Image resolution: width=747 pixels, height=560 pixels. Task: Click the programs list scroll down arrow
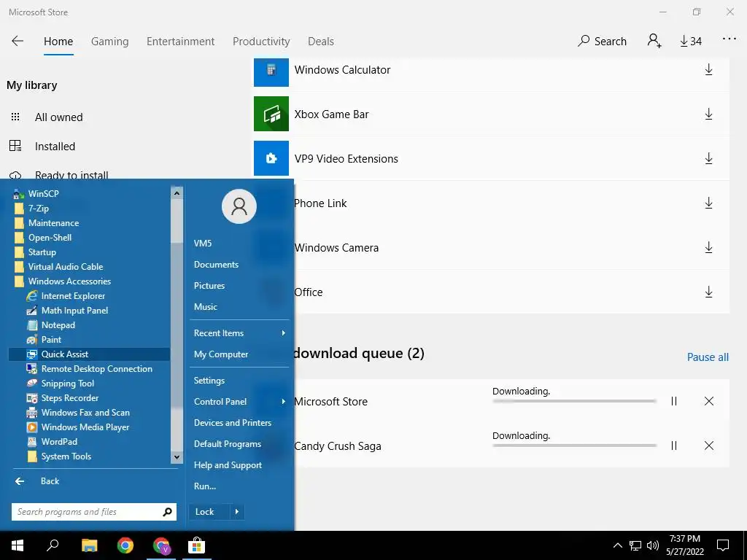tap(177, 457)
